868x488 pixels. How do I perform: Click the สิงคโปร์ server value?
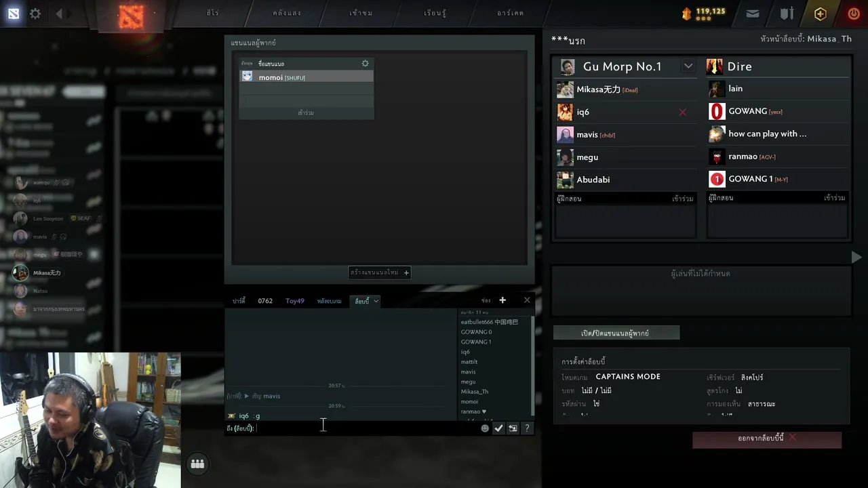(x=752, y=378)
